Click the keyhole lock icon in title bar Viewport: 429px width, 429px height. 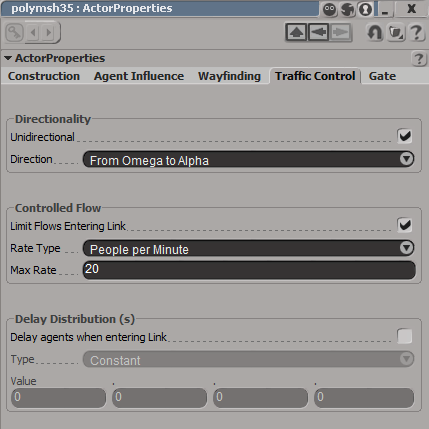point(365,9)
